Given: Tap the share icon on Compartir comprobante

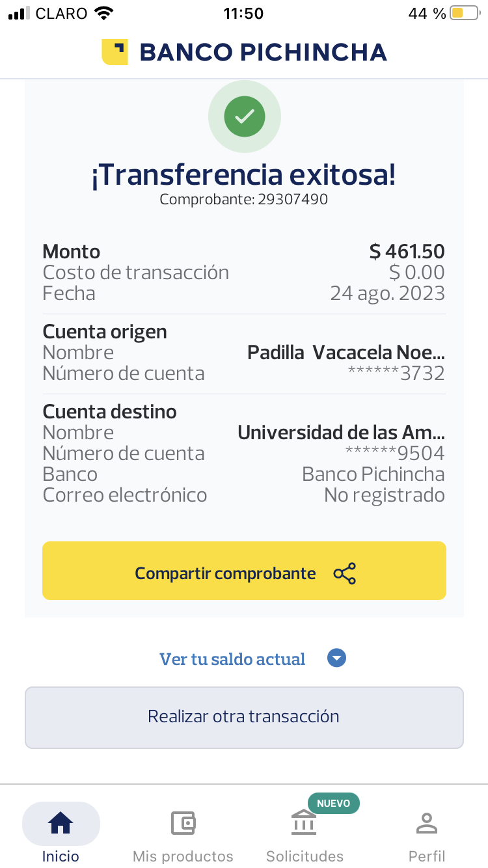Looking at the screenshot, I should (344, 573).
